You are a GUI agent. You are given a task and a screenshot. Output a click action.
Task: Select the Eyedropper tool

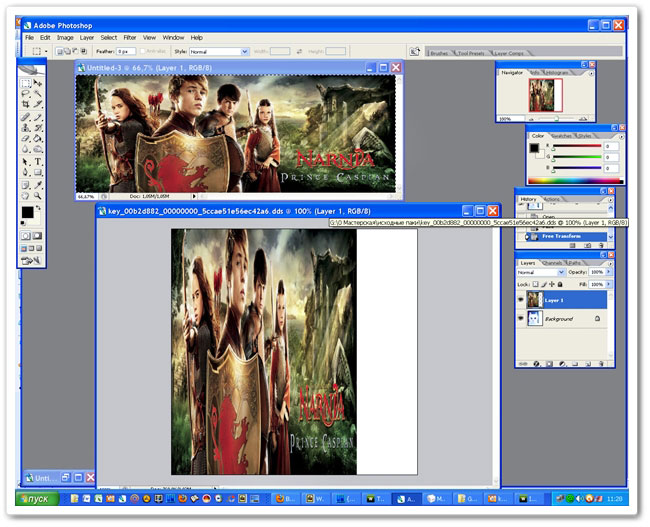[x=38, y=185]
